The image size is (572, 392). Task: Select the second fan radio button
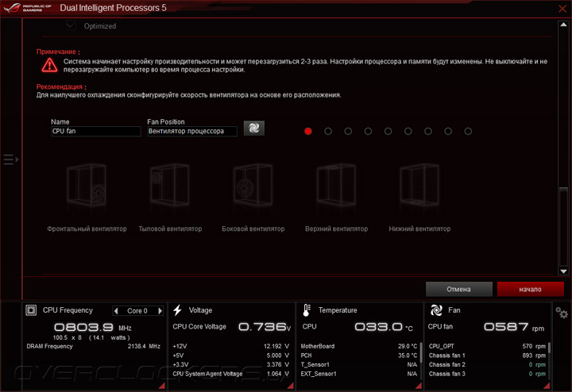tap(328, 131)
